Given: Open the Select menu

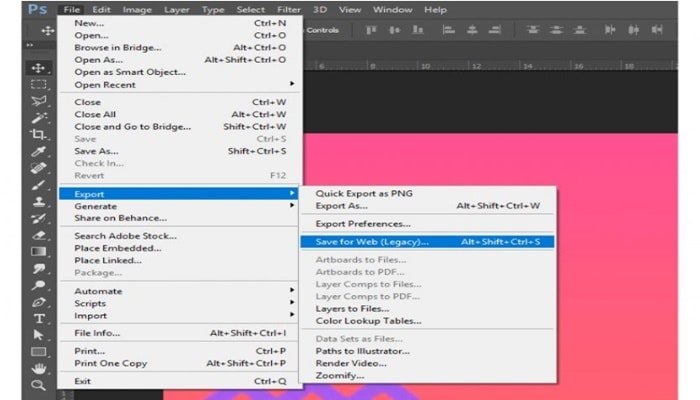Looking at the screenshot, I should [250, 9].
